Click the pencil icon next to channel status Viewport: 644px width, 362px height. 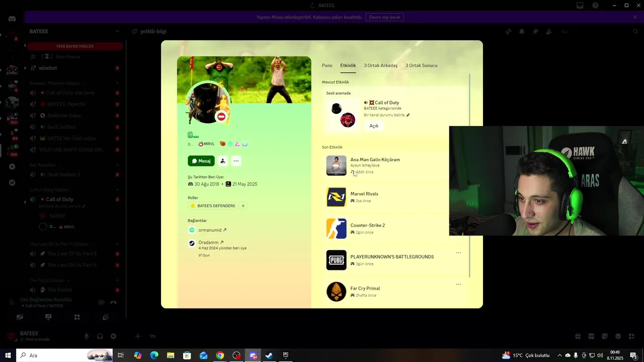(x=408, y=115)
